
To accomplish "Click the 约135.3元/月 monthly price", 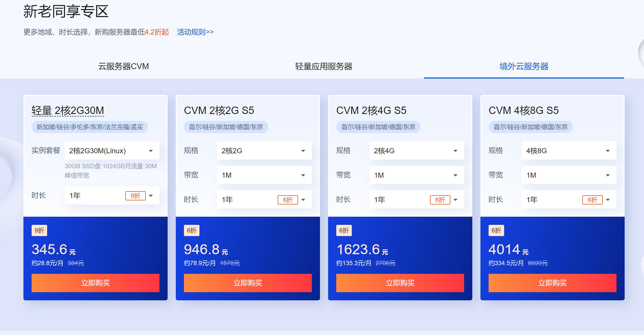I will (354, 263).
